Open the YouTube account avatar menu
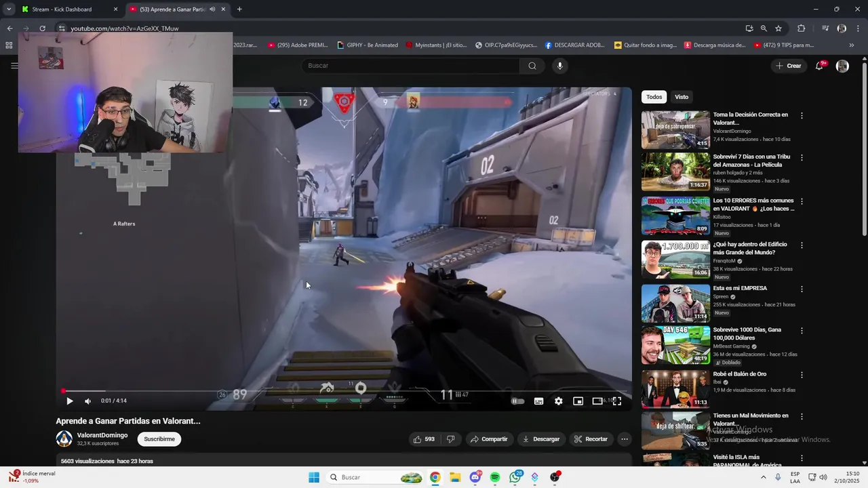 (842, 66)
